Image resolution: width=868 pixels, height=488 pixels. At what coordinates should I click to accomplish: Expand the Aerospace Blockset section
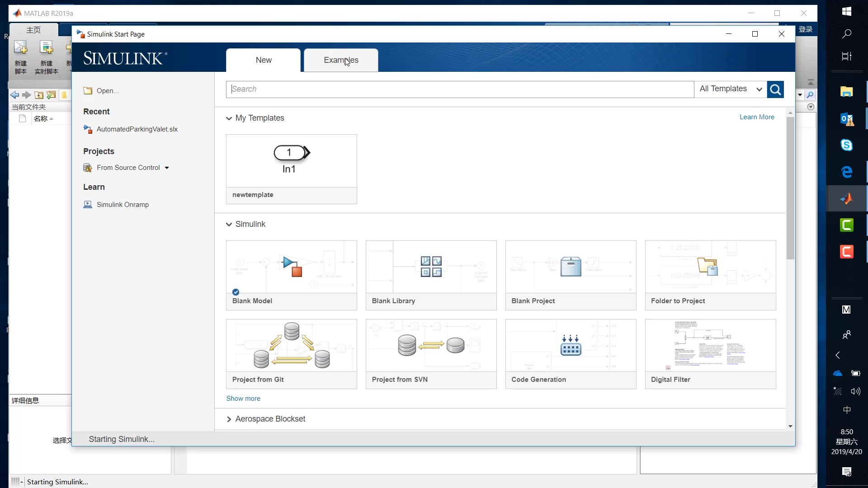coord(229,419)
